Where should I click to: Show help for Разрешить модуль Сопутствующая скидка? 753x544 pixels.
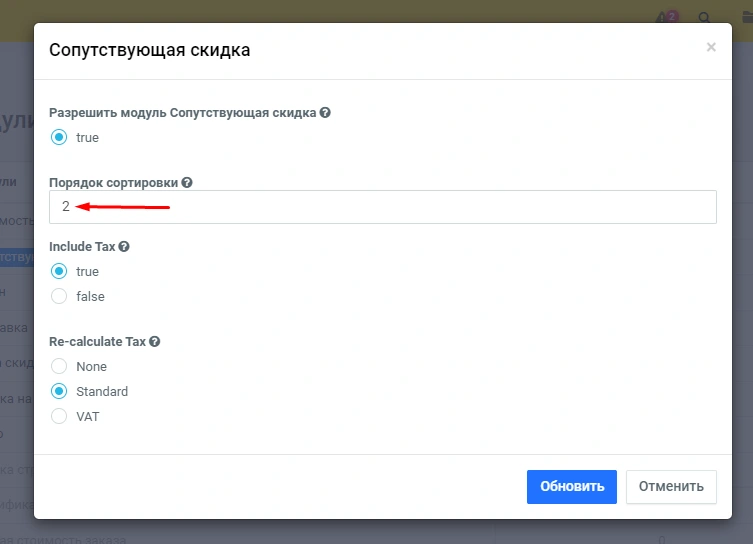(325, 113)
